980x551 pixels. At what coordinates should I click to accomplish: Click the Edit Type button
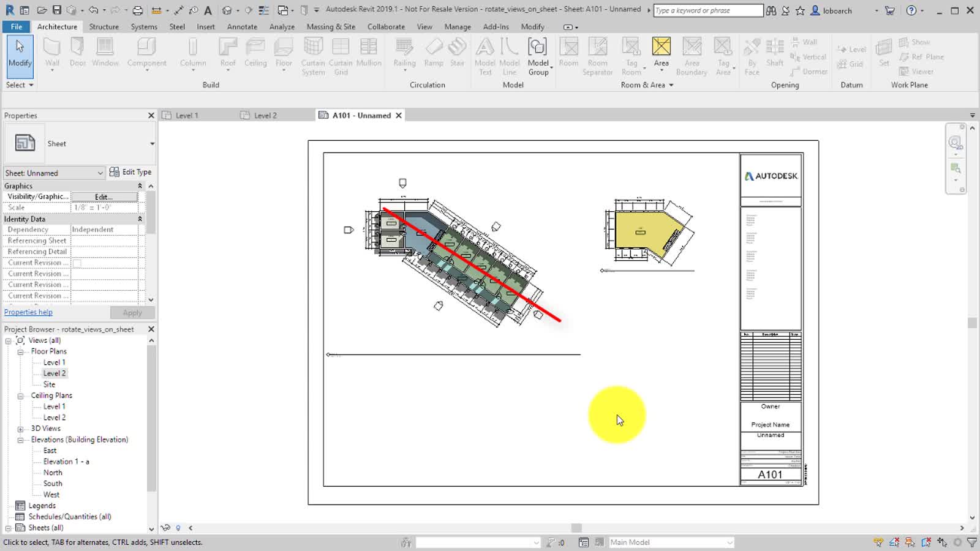[130, 172]
